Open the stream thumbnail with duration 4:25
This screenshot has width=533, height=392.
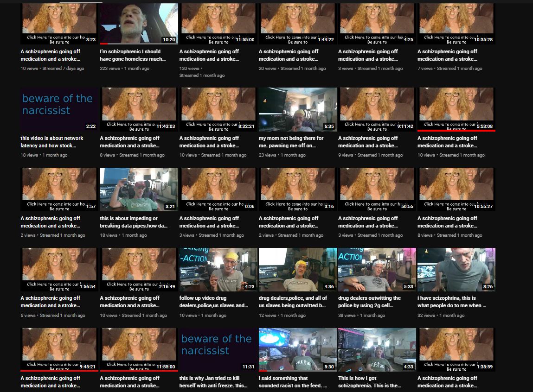[x=377, y=24]
